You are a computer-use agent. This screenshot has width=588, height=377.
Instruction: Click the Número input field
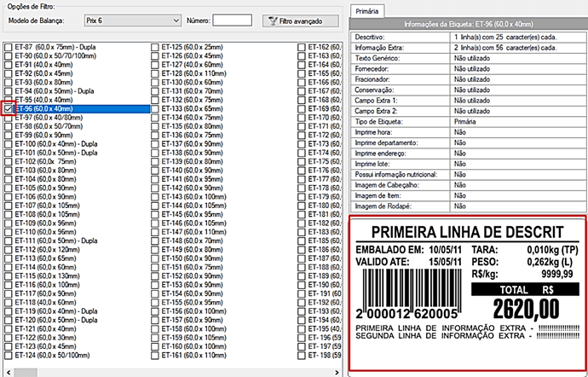231,20
